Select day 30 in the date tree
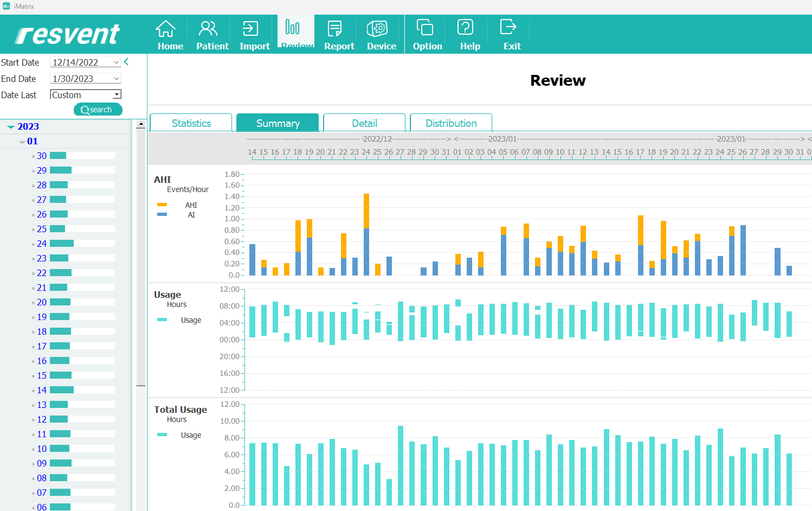 42,156
